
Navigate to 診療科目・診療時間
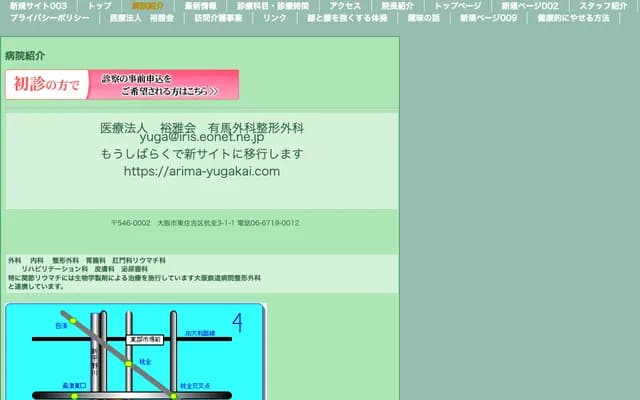tap(273, 6)
